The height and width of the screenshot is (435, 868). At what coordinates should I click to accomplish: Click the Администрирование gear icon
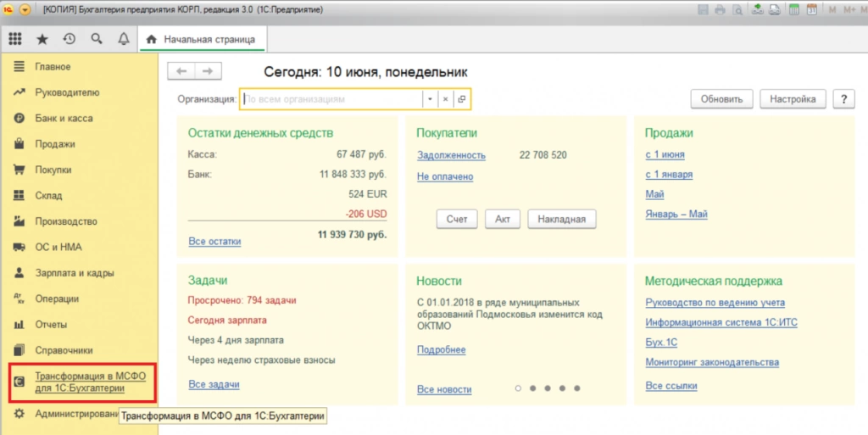tap(19, 414)
